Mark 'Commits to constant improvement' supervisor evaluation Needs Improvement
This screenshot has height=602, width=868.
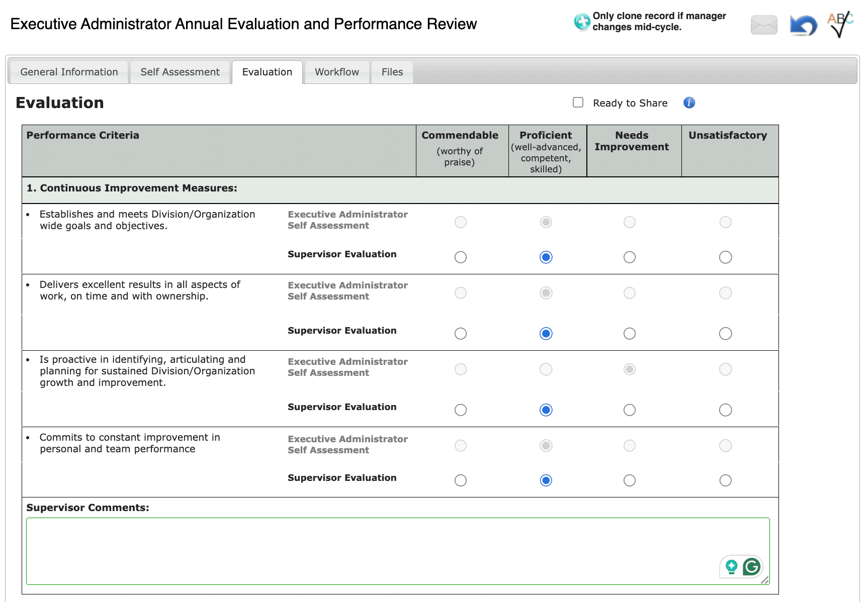[630, 480]
